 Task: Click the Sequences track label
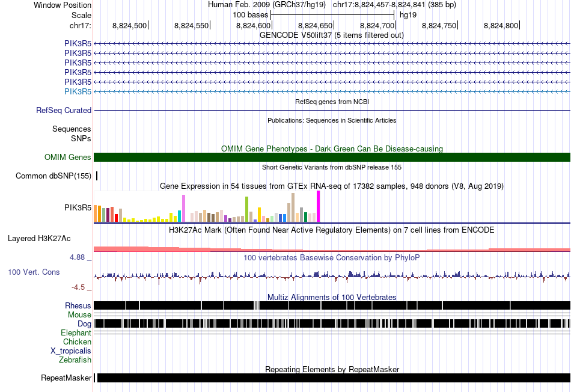click(x=72, y=129)
